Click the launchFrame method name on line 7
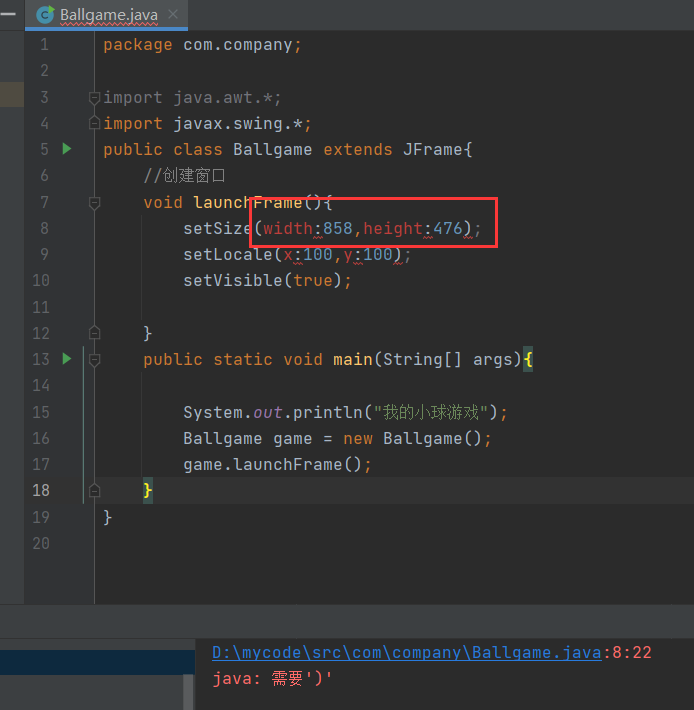The height and width of the screenshot is (710, 694). pos(248,202)
